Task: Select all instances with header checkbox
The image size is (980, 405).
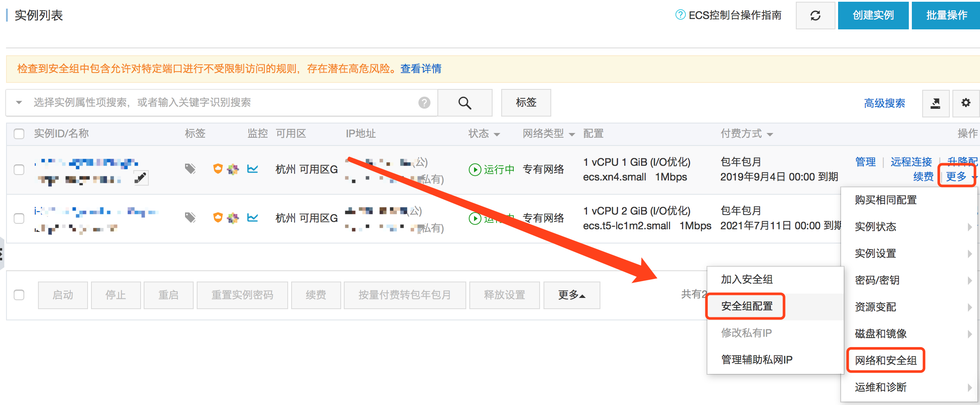Action: 19,134
